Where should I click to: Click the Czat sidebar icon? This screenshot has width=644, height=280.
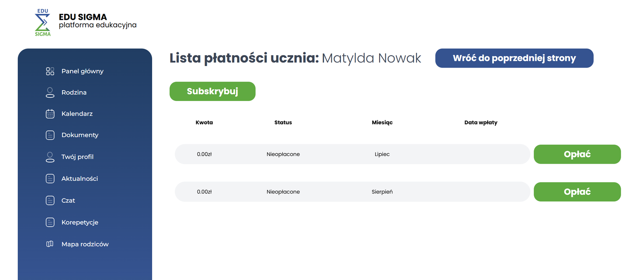(x=50, y=200)
